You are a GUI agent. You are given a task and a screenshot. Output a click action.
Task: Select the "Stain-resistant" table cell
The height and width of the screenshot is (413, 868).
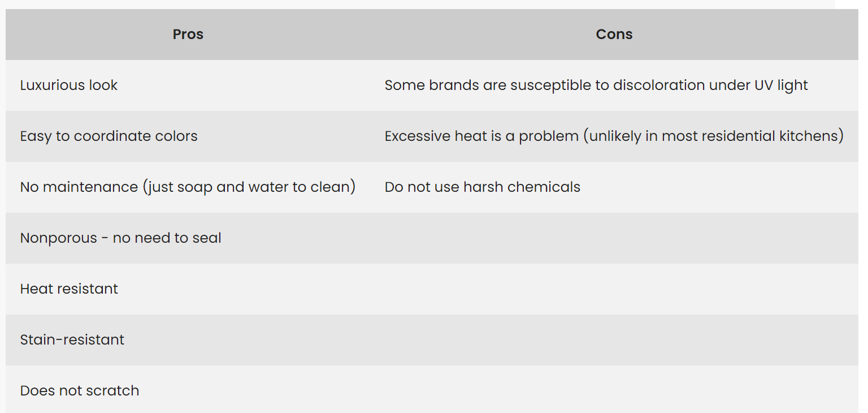72,340
